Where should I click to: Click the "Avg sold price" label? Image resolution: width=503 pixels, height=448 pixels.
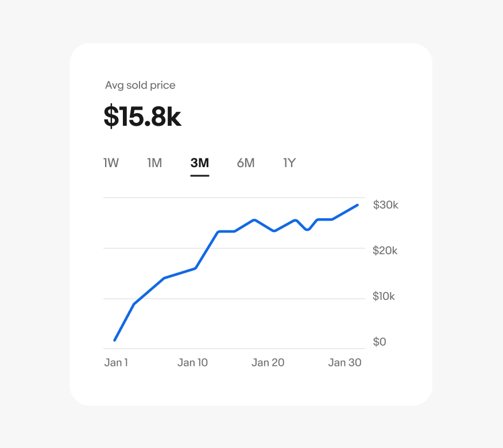point(140,86)
